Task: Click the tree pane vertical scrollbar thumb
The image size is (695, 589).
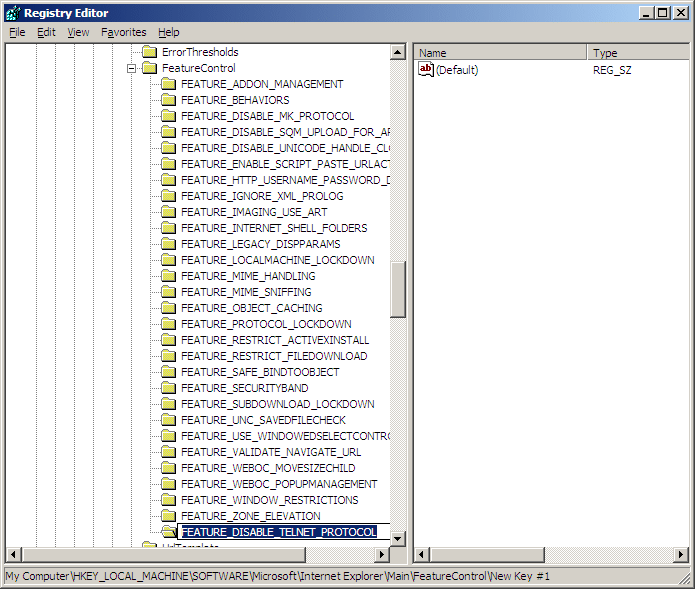Action: coord(398,289)
